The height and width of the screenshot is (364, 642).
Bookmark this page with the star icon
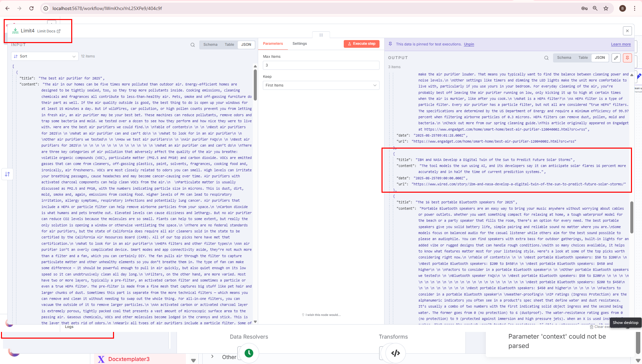606,8
